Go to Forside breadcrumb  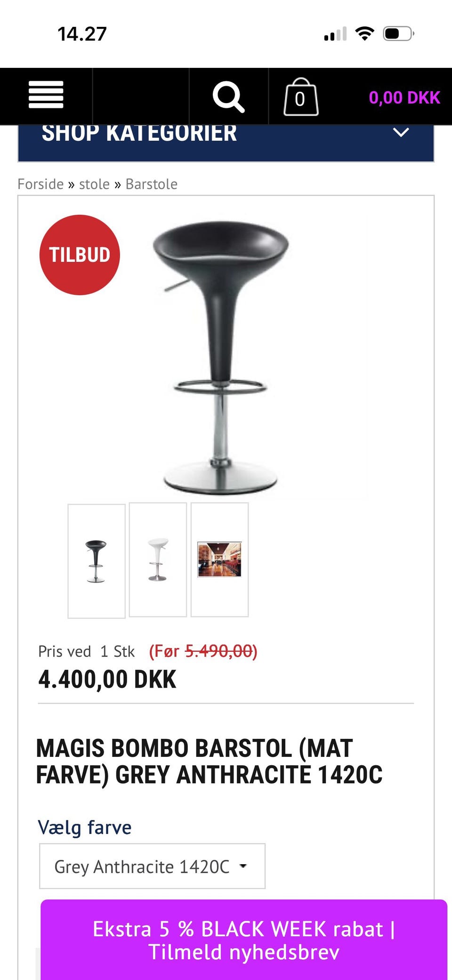[40, 184]
